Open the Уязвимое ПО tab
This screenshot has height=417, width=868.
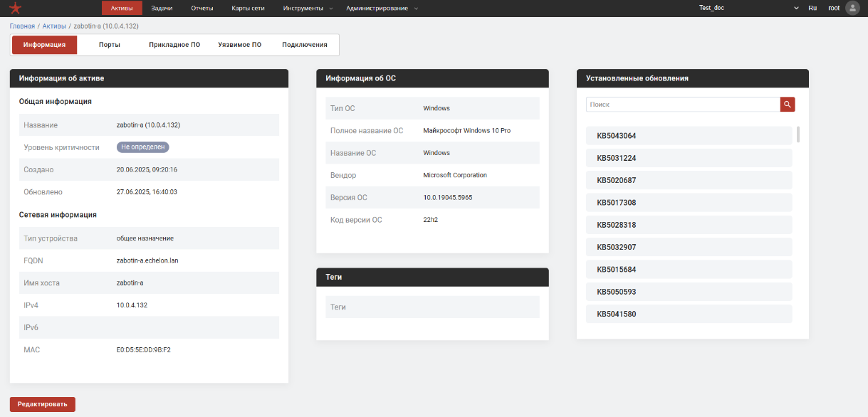pos(239,45)
